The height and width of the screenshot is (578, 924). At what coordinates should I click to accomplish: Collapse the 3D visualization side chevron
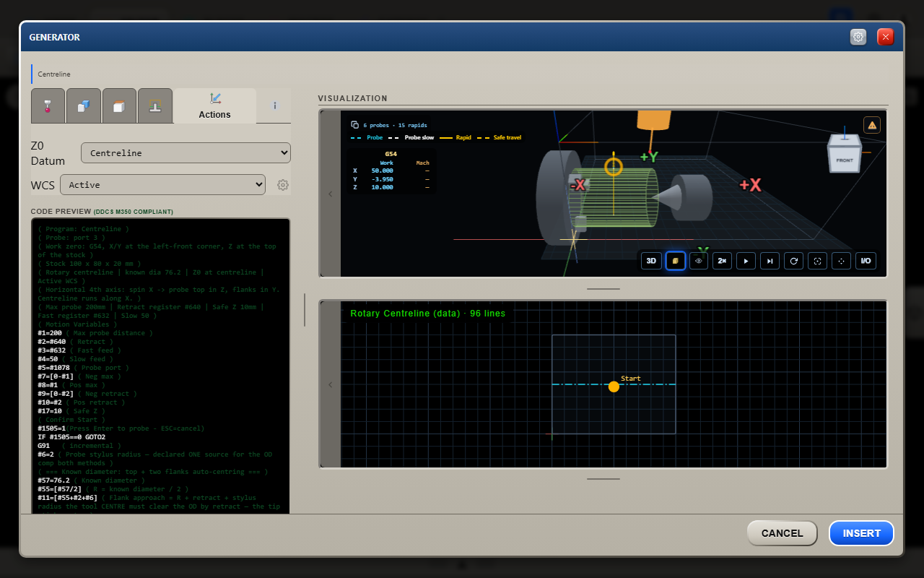click(x=331, y=194)
